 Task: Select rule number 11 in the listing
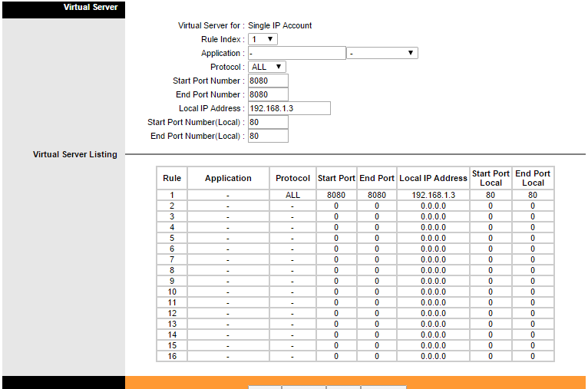[172, 302]
